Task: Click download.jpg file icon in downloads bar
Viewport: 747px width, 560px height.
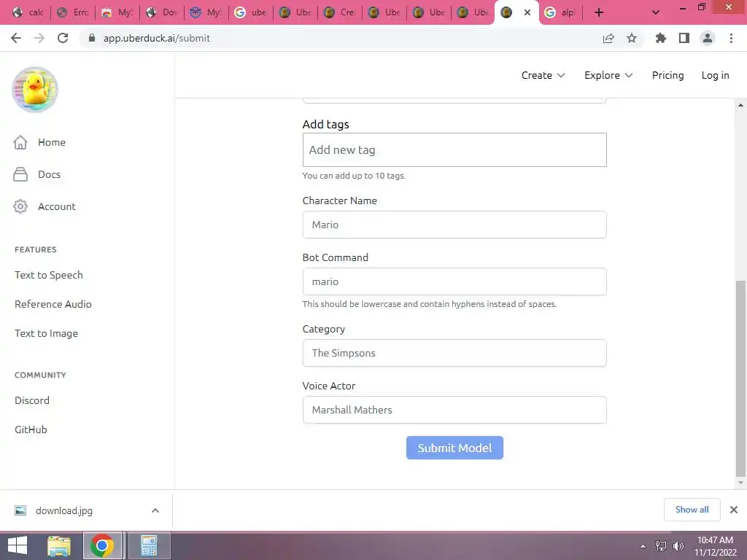Action: [20, 510]
